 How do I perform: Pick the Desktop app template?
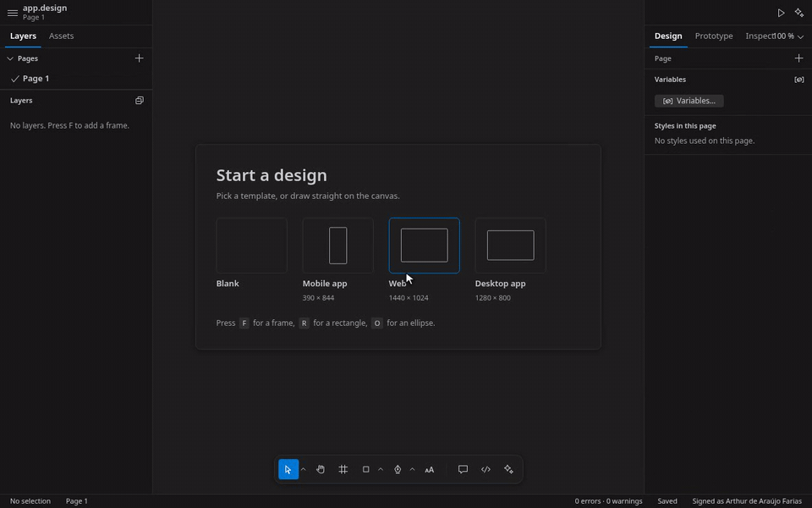(x=510, y=246)
